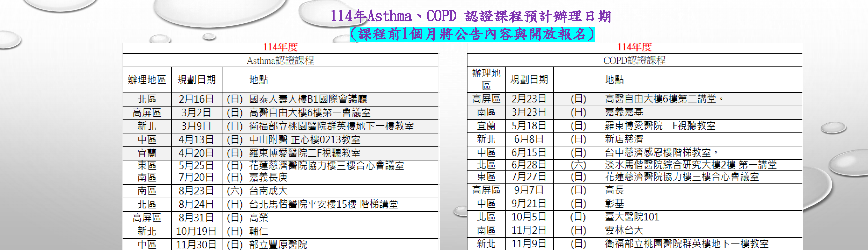
Task: Click Asthma date '5月25日'
Action: point(196,165)
